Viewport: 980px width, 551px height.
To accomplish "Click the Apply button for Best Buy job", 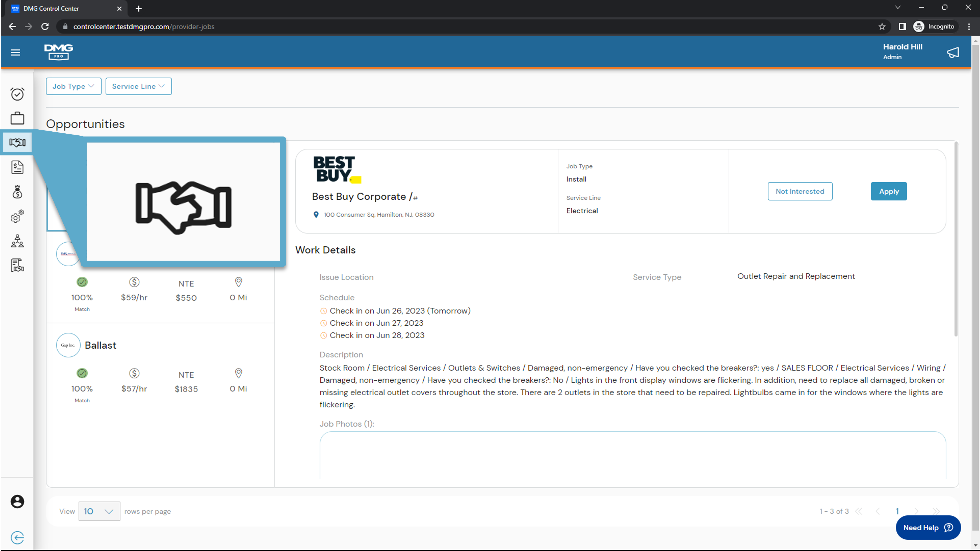I will (x=889, y=191).
